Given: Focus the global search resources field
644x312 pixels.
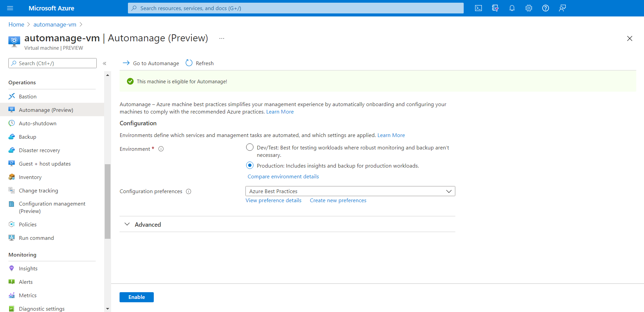Looking at the screenshot, I should coord(295,8).
